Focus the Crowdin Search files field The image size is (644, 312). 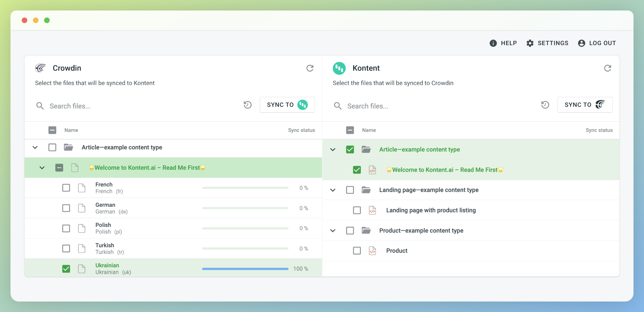pos(143,106)
